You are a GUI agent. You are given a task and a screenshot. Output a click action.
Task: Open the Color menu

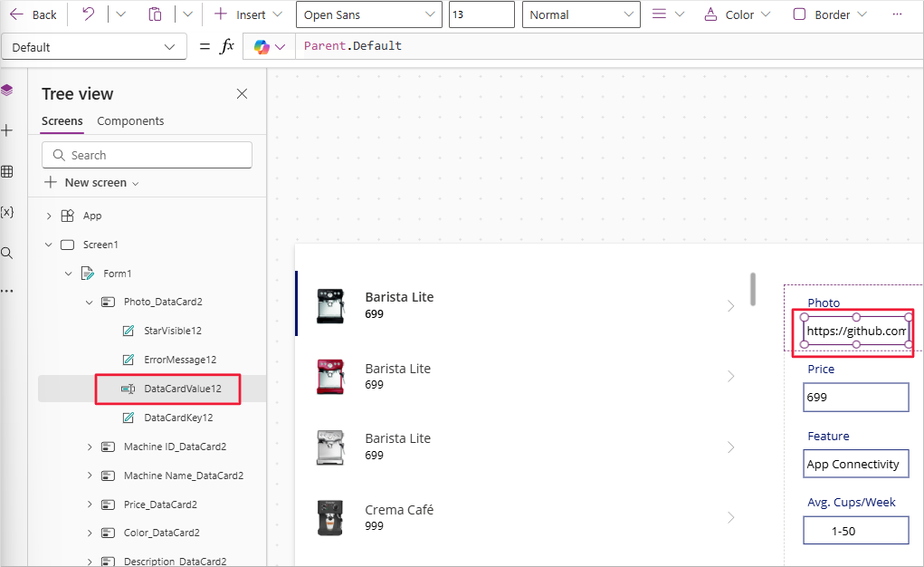pos(738,14)
